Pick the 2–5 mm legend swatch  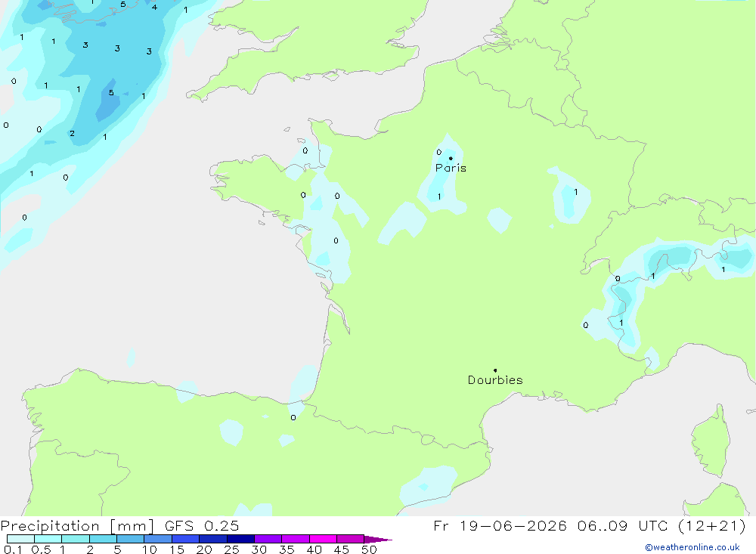click(x=103, y=539)
